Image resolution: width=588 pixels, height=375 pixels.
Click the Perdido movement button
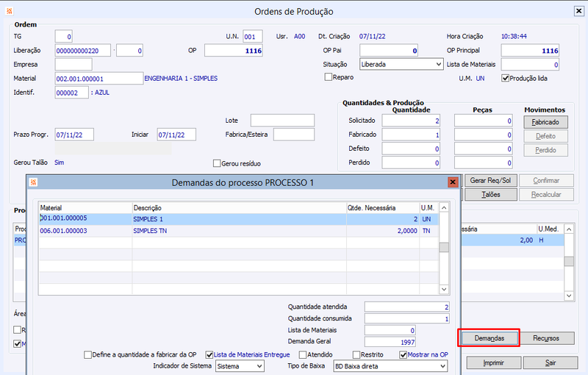point(545,150)
